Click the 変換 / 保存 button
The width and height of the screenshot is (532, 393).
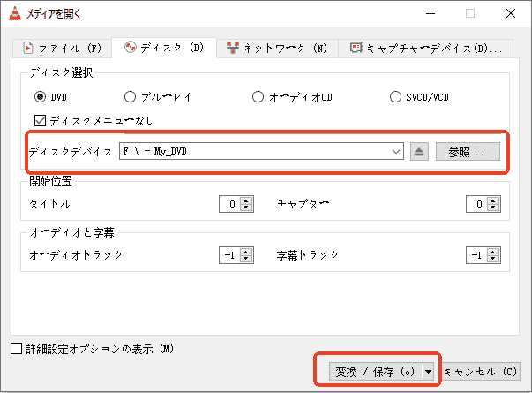pos(376,372)
